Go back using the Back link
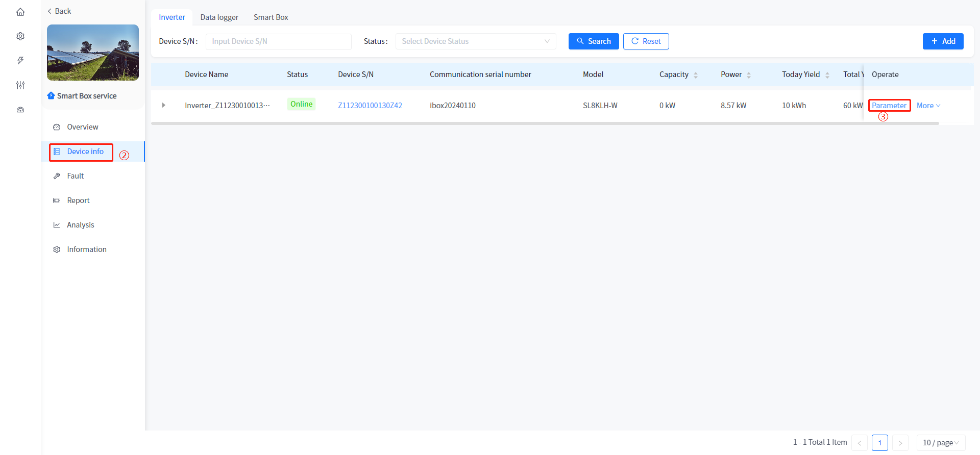Image resolution: width=980 pixels, height=455 pixels. pos(59,11)
